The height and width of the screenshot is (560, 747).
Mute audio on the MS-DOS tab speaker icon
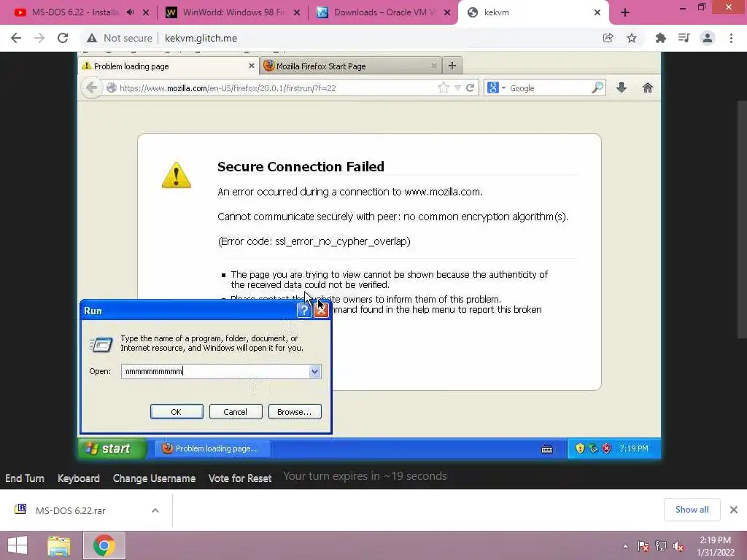pos(130,12)
